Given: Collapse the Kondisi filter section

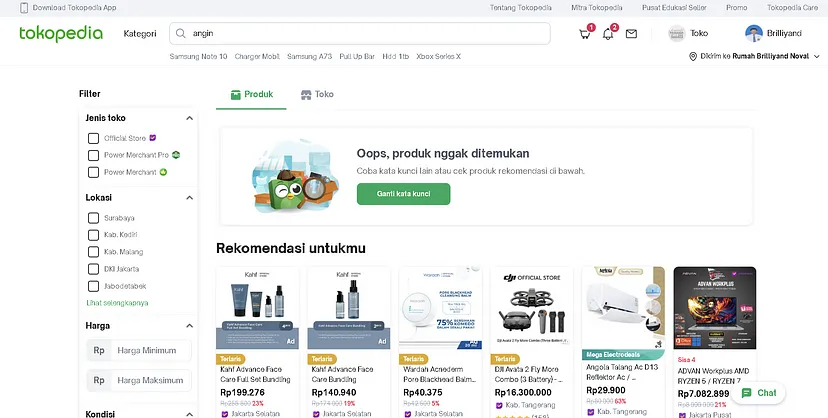Looking at the screenshot, I should [x=190, y=414].
